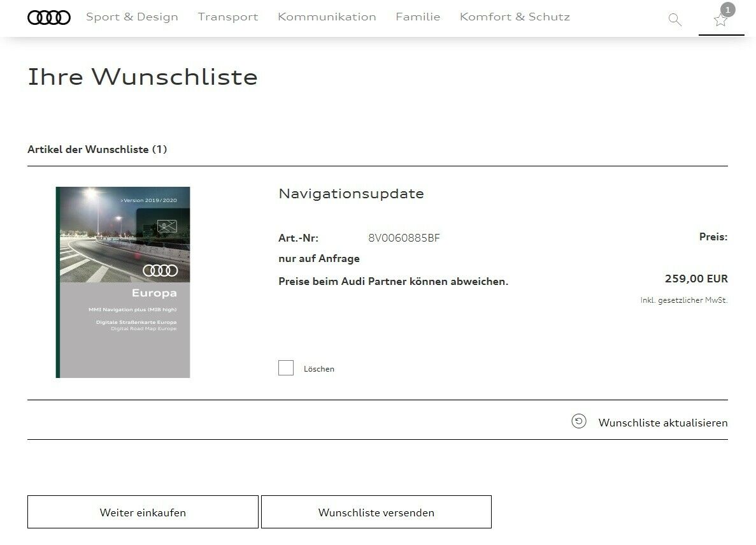This screenshot has width=756, height=545.
Task: Click the Weiter einkaufen button
Action: pos(143,512)
